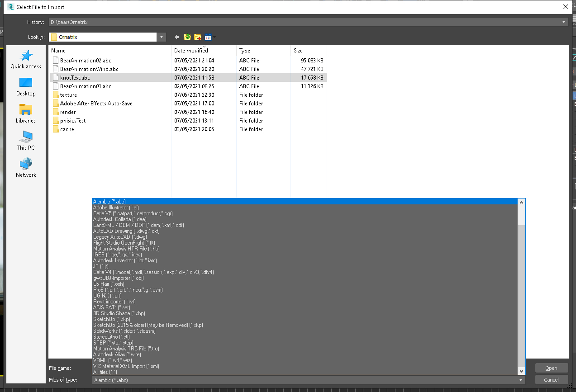
Task: Collapse the Files of type dropdown
Action: point(521,380)
